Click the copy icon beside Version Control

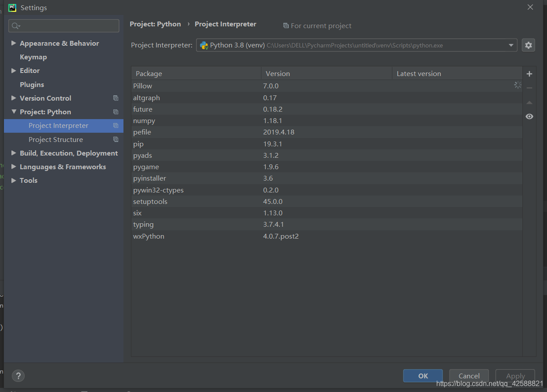116,98
